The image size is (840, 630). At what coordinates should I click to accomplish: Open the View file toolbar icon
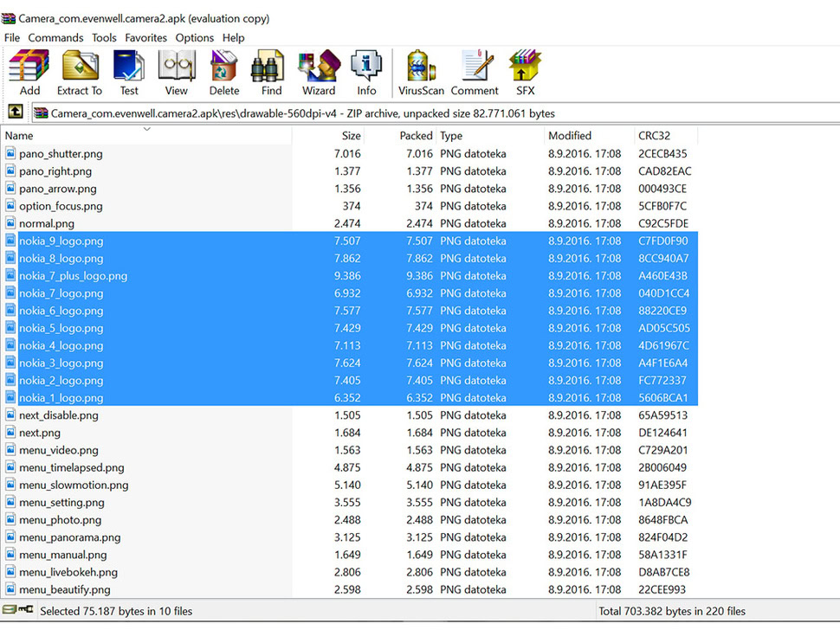(176, 73)
